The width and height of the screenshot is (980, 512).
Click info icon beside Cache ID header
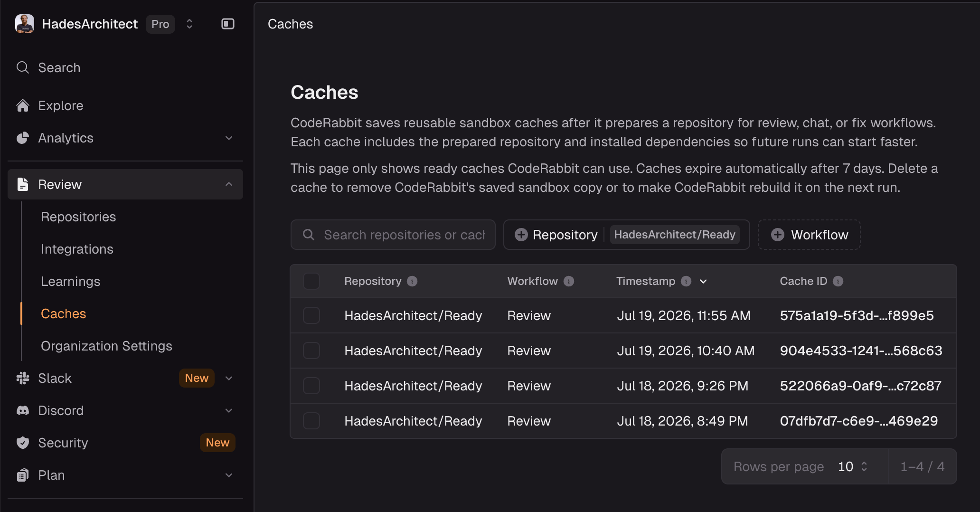(838, 281)
